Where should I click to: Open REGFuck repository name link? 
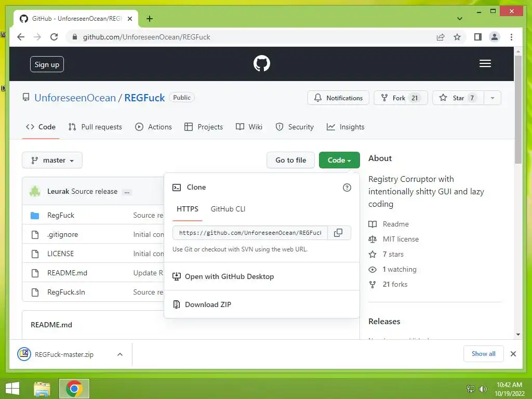click(x=144, y=98)
